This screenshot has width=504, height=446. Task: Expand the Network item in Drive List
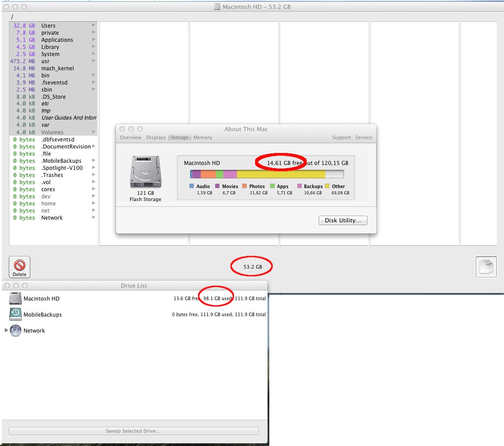[6, 330]
